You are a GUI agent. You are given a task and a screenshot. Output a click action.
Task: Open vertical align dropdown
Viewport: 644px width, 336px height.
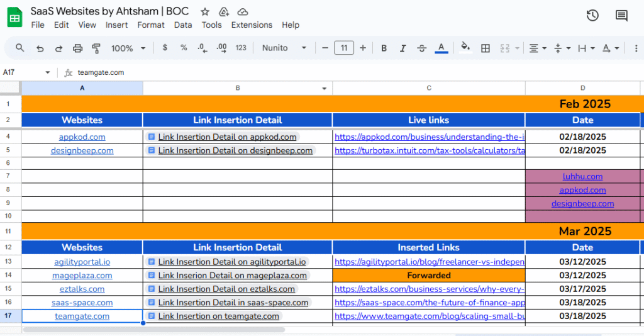(x=562, y=48)
